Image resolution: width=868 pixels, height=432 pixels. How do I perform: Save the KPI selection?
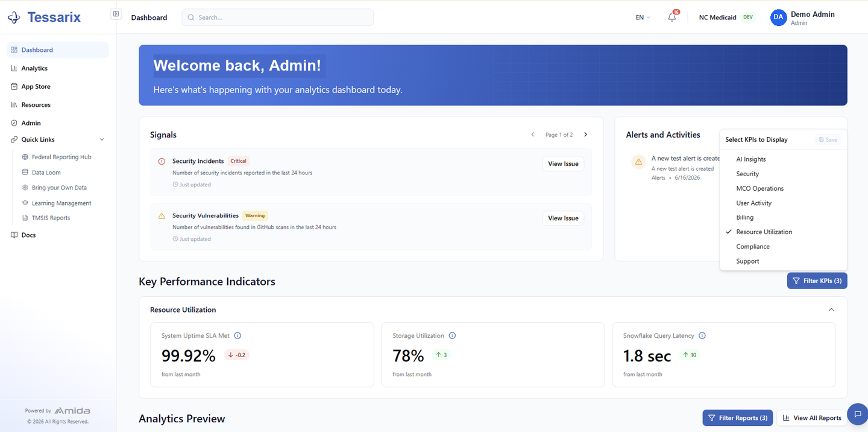828,139
